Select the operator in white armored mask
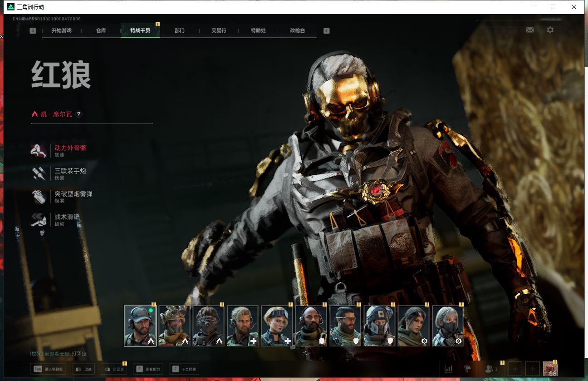 (x=380, y=326)
